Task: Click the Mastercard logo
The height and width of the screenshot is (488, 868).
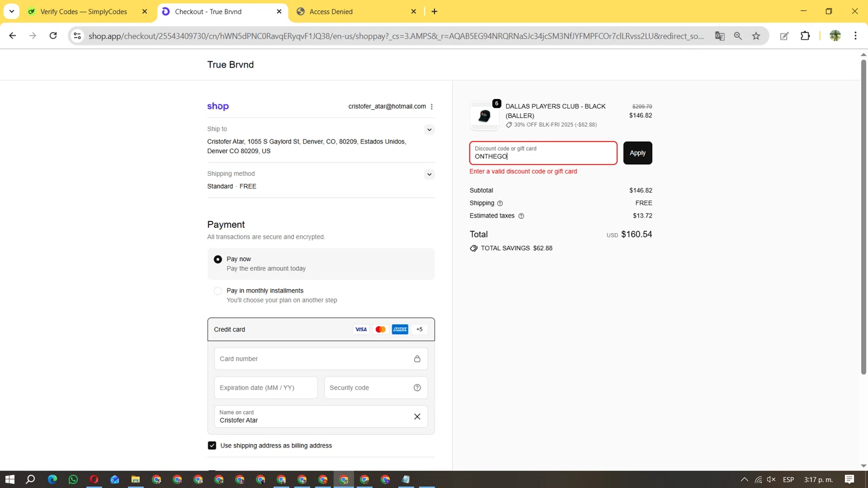Action: pos(380,330)
